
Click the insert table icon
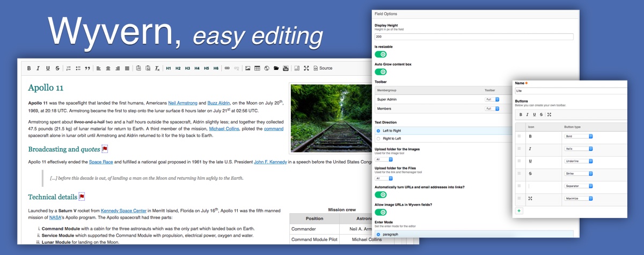(x=257, y=68)
